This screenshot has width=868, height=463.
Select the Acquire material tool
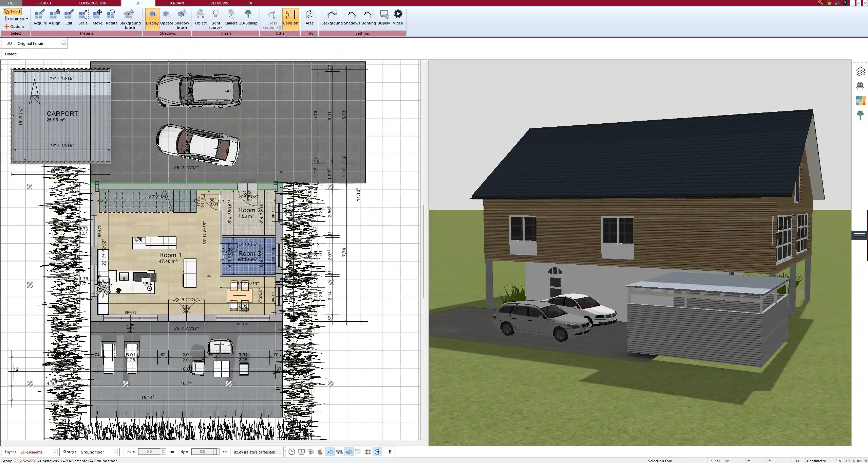pyautogui.click(x=40, y=18)
